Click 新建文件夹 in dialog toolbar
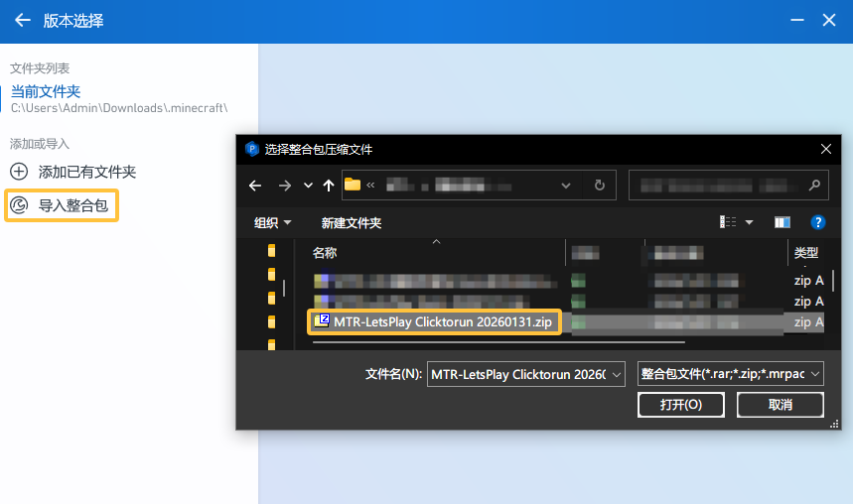 (352, 223)
